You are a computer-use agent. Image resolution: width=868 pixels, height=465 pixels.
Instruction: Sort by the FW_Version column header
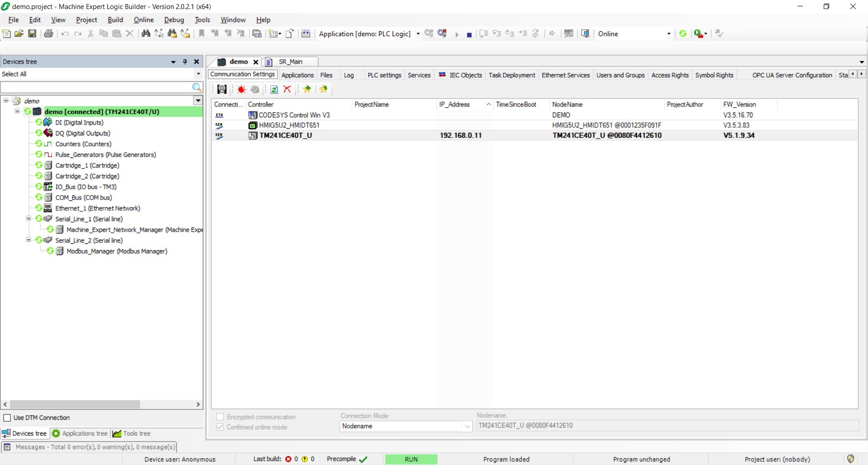tap(748, 104)
